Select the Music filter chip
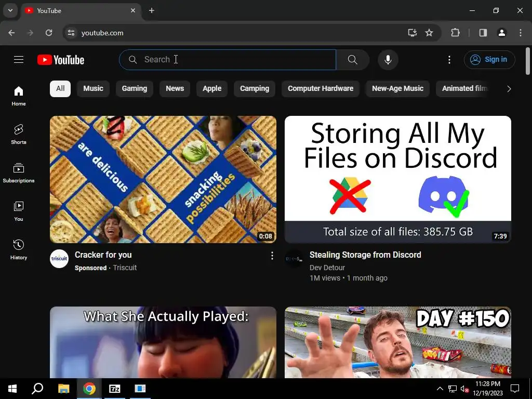 pyautogui.click(x=94, y=88)
